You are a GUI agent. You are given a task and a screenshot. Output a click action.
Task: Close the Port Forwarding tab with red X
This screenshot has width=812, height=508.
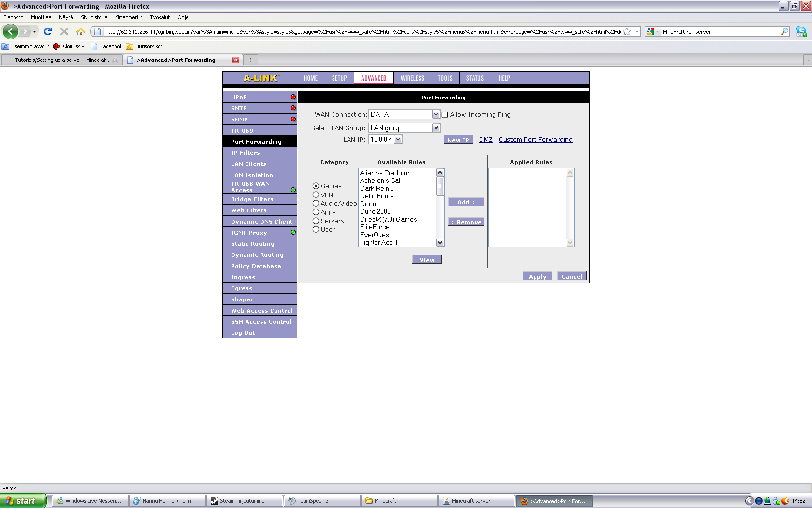pos(236,60)
